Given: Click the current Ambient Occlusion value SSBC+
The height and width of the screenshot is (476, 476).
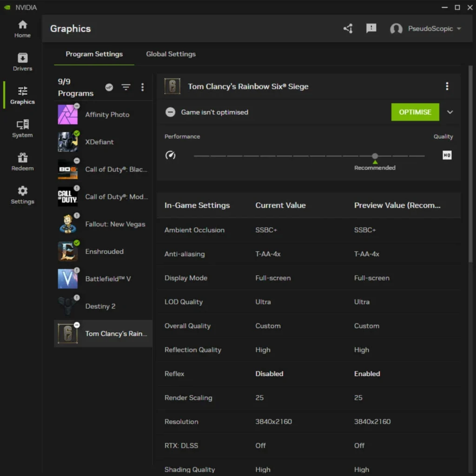Looking at the screenshot, I should click(x=266, y=230).
